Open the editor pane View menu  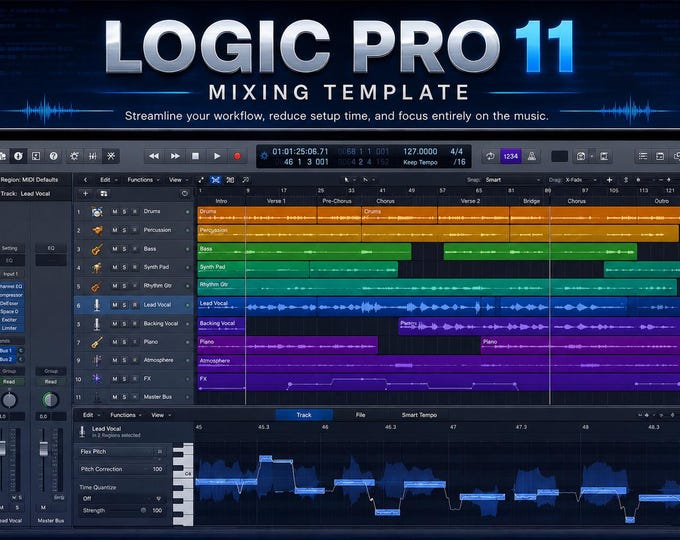coord(161,415)
